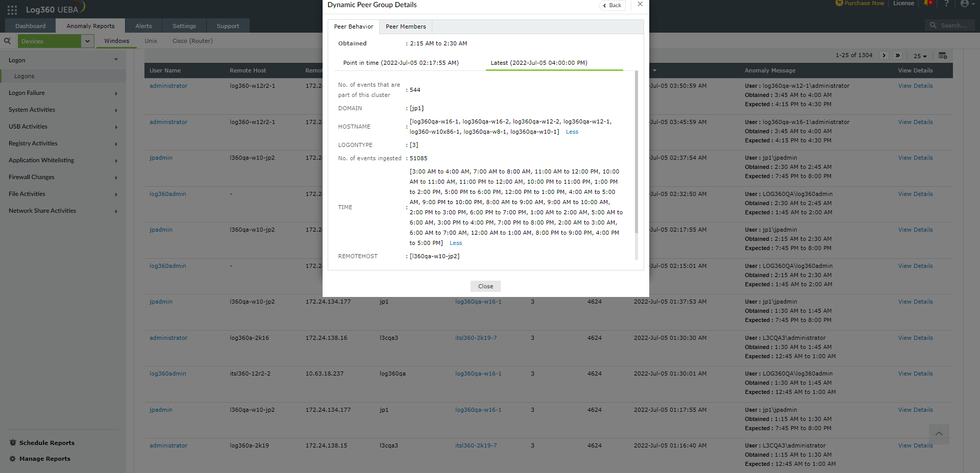980x473 pixels.
Task: Open the Alerts tab
Action: (143, 26)
